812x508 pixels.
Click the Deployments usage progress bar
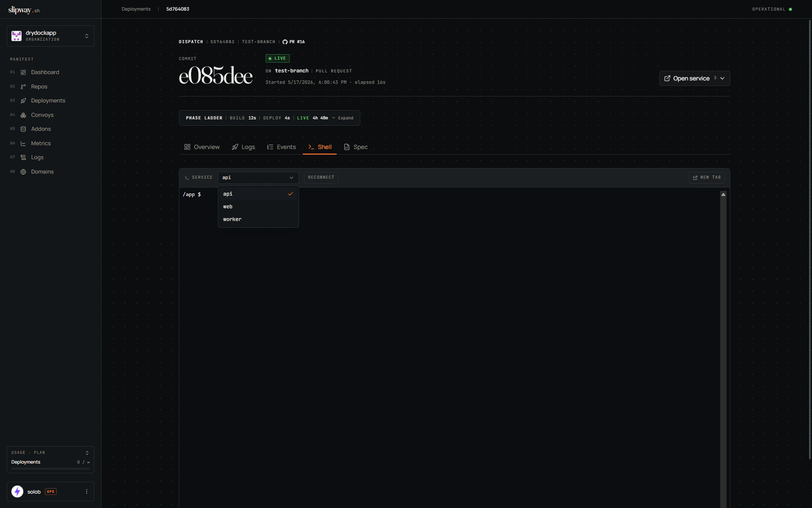(x=50, y=469)
